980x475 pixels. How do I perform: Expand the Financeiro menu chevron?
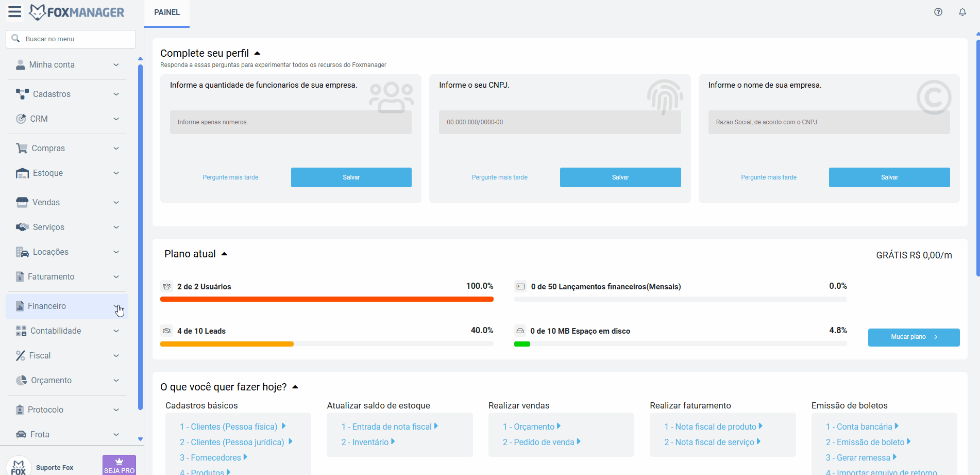tap(116, 306)
